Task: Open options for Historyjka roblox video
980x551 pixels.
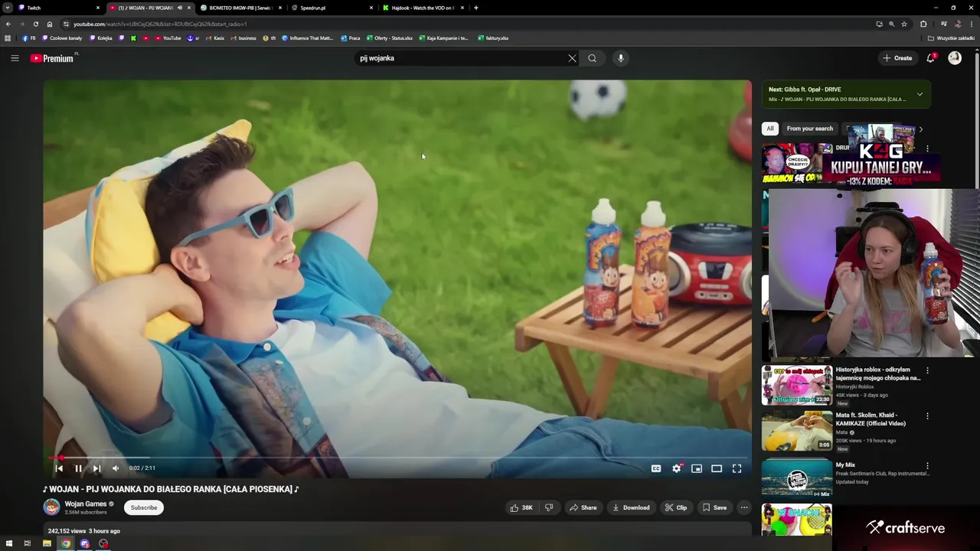Action: coord(927,370)
